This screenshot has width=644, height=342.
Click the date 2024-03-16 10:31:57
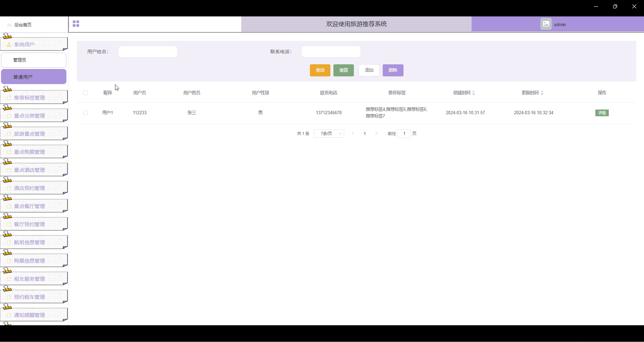465,113
